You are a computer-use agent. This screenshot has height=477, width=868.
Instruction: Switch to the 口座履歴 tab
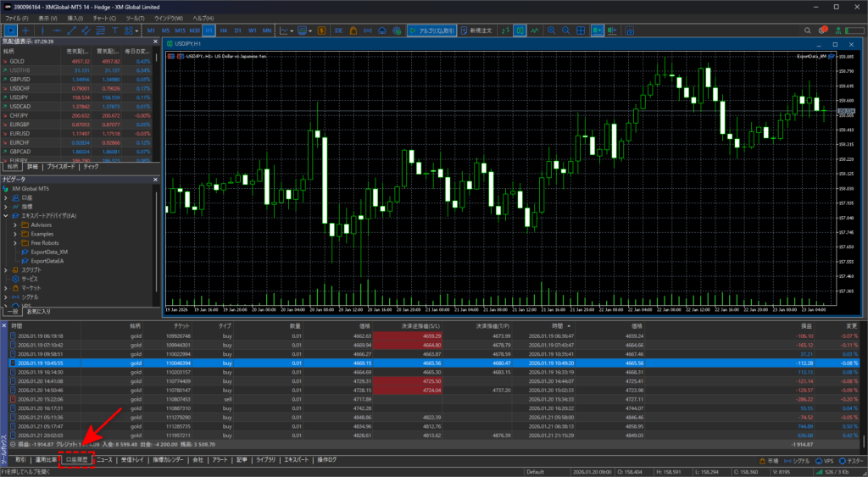coord(77,459)
